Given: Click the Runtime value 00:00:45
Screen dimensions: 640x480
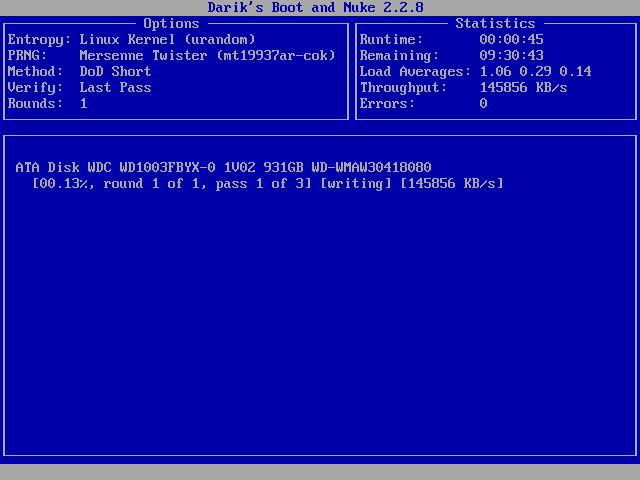Looking at the screenshot, I should (x=511, y=40).
